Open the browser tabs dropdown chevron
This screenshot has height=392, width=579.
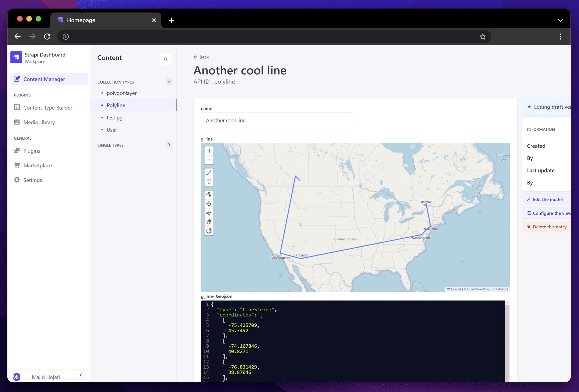click(560, 20)
